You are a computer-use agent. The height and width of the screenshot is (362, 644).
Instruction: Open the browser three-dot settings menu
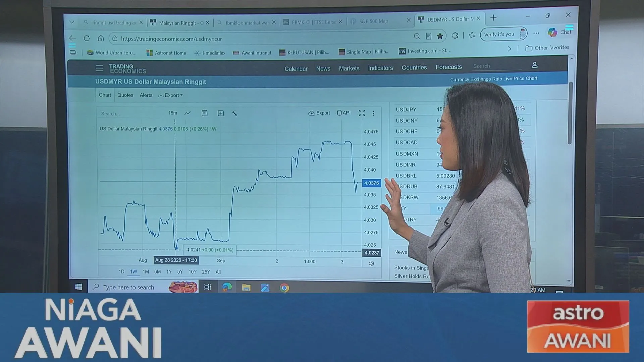coord(536,33)
